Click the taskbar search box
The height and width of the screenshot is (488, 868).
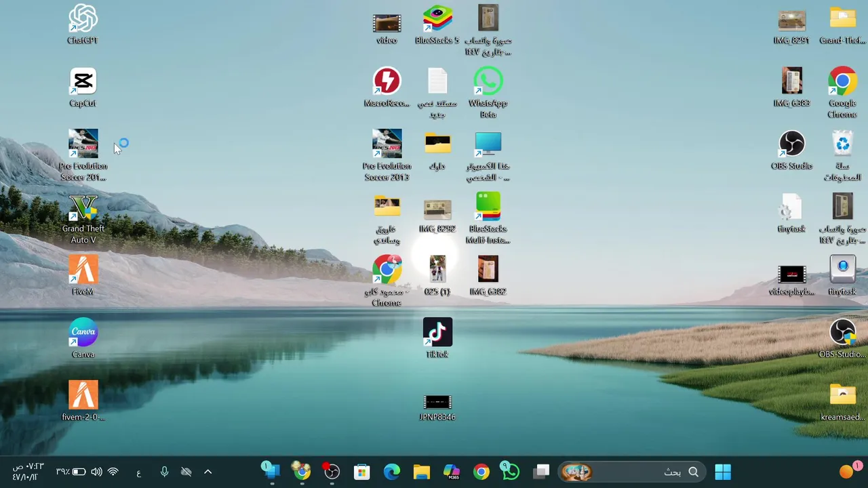coord(632,472)
